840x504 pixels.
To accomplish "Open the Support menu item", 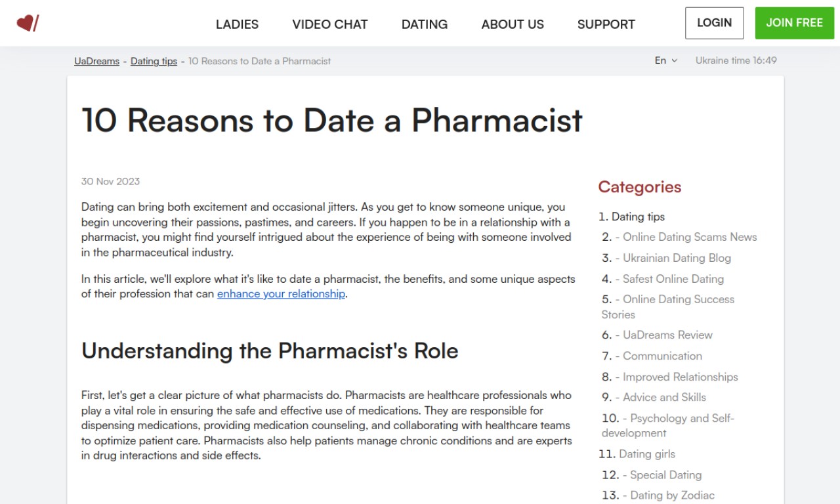I will click(x=606, y=24).
